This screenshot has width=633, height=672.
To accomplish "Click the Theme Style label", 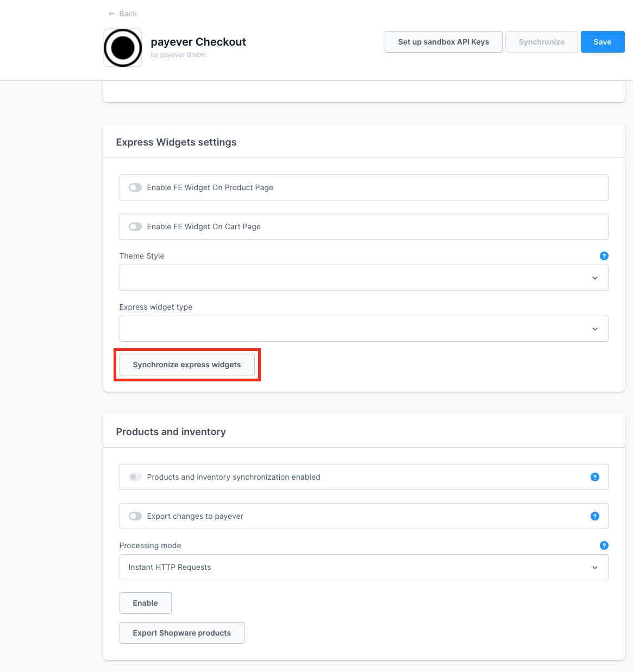I will [x=142, y=256].
